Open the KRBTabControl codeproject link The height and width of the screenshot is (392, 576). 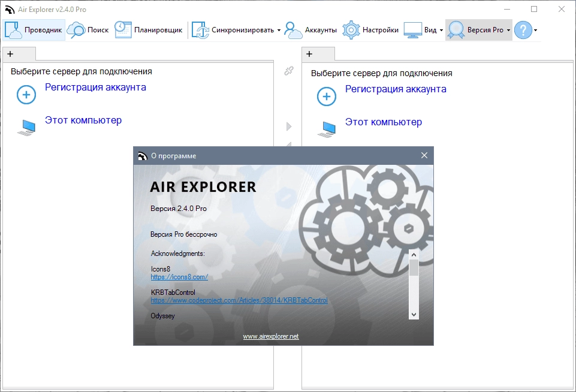tap(239, 300)
